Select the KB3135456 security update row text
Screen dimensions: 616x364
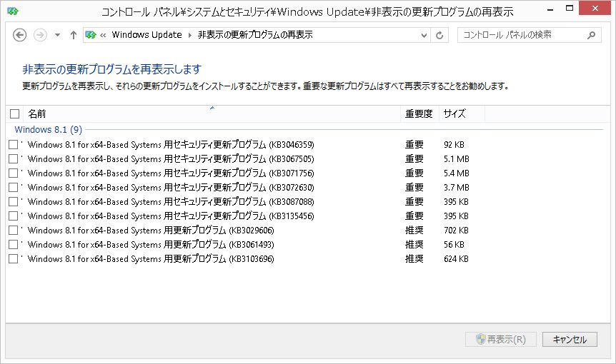(x=171, y=216)
